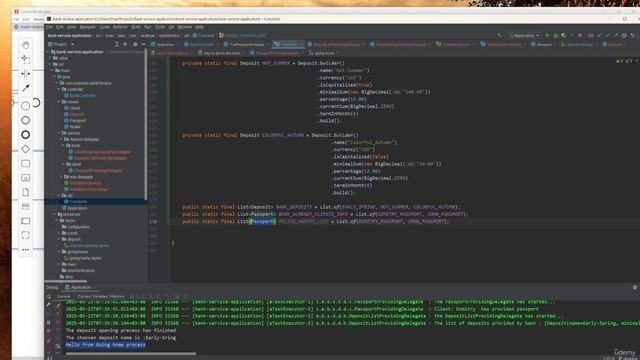This screenshot has width=640, height=360.
Task: Hide the Project tool window with minus icon
Action: click(x=143, y=44)
